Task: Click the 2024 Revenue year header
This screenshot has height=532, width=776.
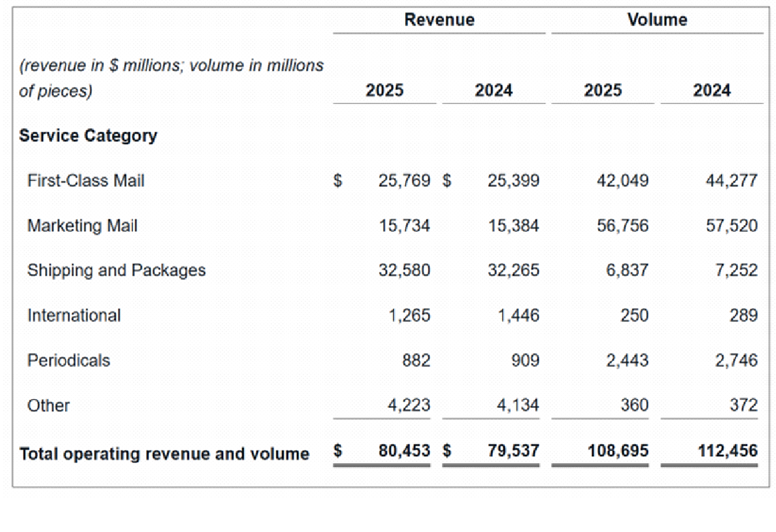Action: tap(494, 91)
